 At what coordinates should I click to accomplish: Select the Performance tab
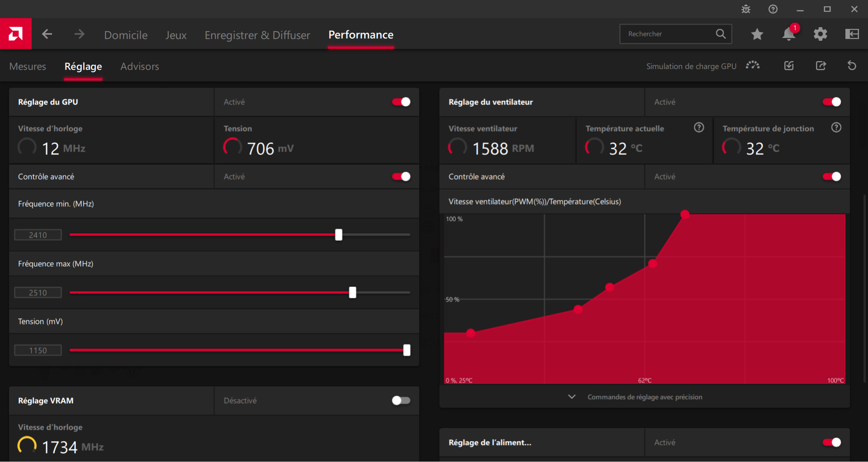click(x=361, y=35)
